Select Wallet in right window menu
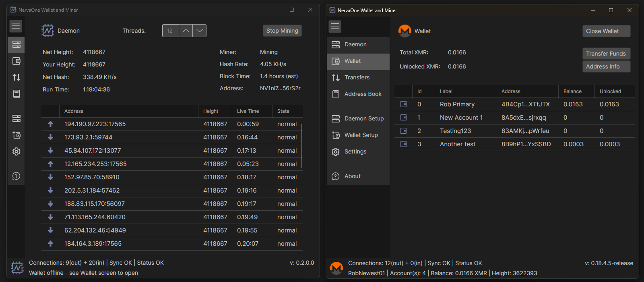 point(358,61)
